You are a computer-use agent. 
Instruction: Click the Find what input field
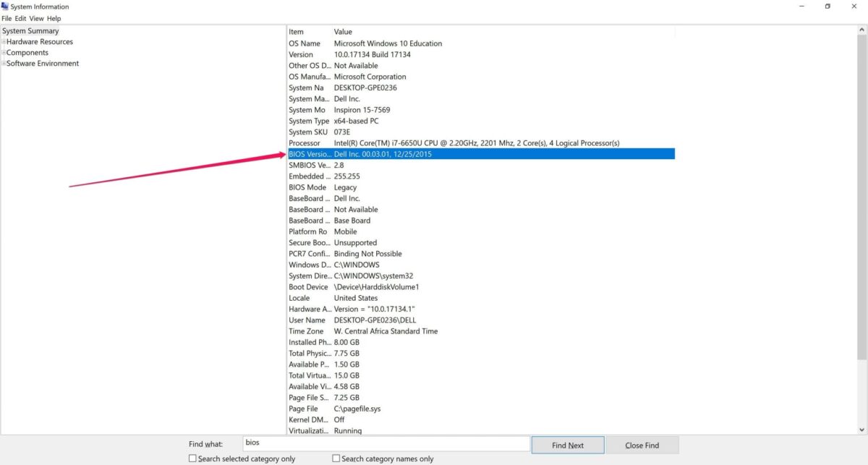coord(386,443)
